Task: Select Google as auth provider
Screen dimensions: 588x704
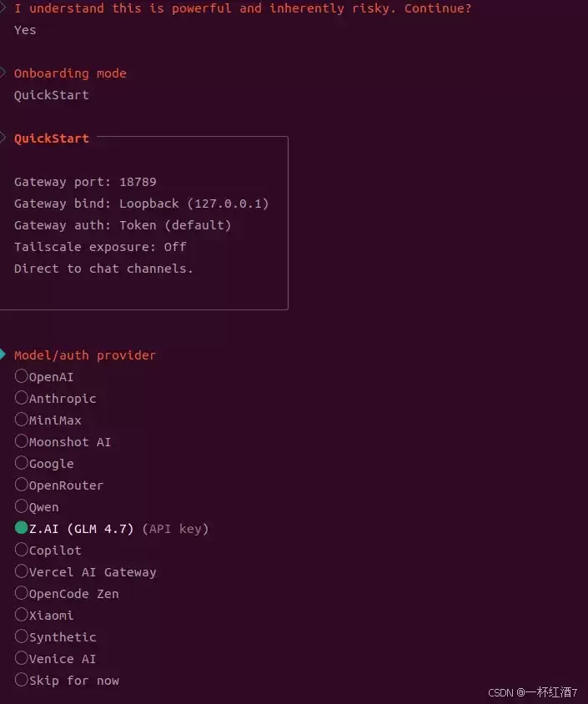Action: (22, 463)
